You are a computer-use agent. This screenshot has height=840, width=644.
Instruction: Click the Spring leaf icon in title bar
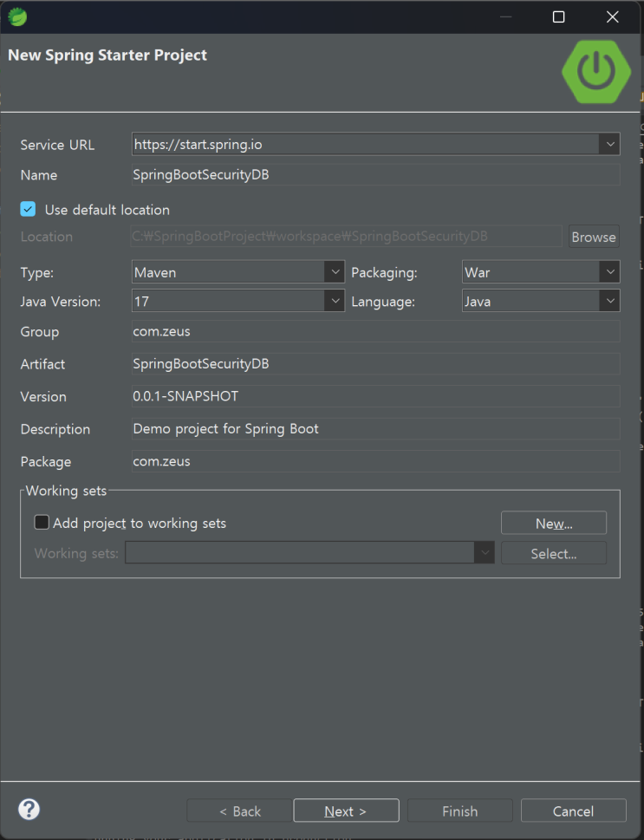click(x=17, y=17)
